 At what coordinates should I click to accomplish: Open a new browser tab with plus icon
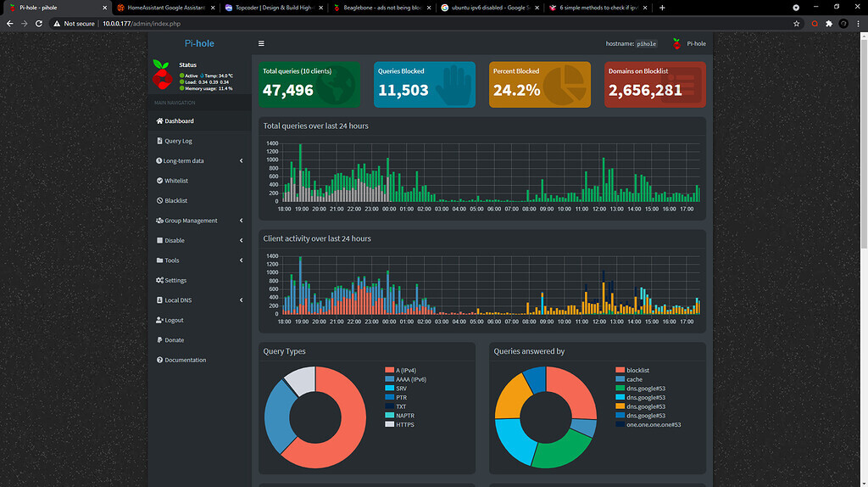pyautogui.click(x=662, y=8)
